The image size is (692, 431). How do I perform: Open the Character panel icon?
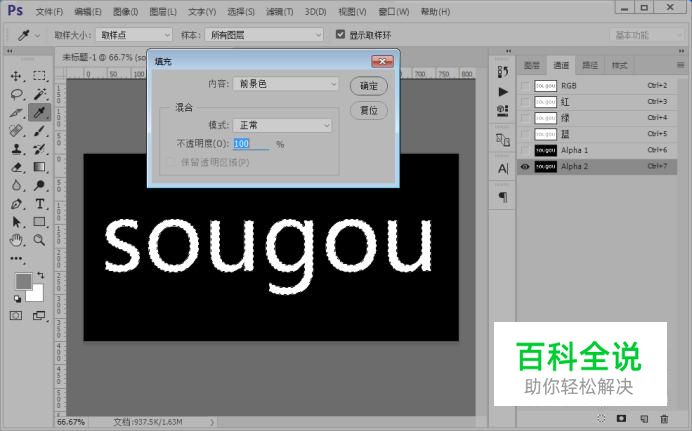(x=503, y=169)
